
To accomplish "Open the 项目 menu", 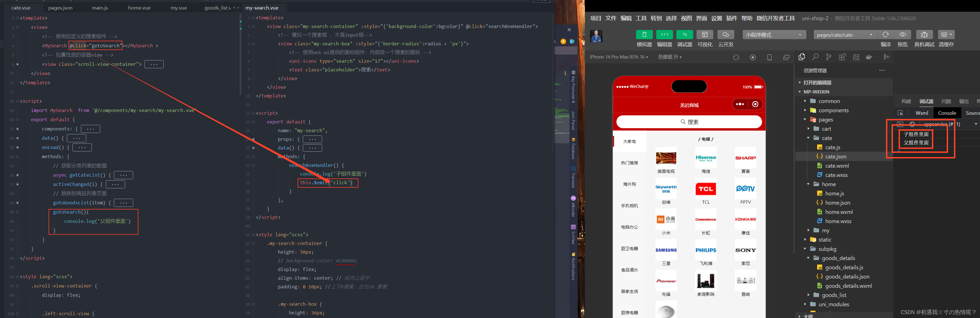I will 596,18.
